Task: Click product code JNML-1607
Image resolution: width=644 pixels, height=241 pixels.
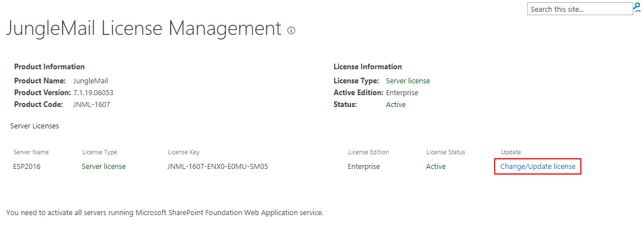Action: coord(91,104)
